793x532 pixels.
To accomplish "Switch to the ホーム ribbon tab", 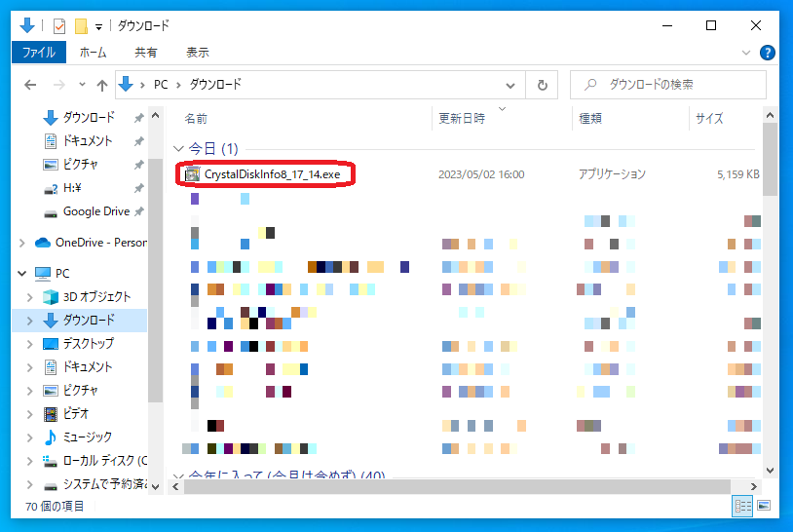I will (93, 52).
